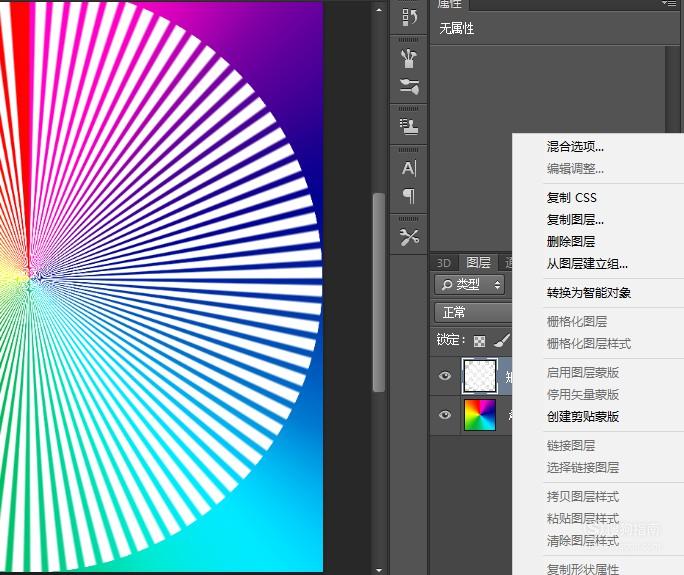Open the Clone Source panel icon
The height and width of the screenshot is (575, 684).
(x=409, y=126)
